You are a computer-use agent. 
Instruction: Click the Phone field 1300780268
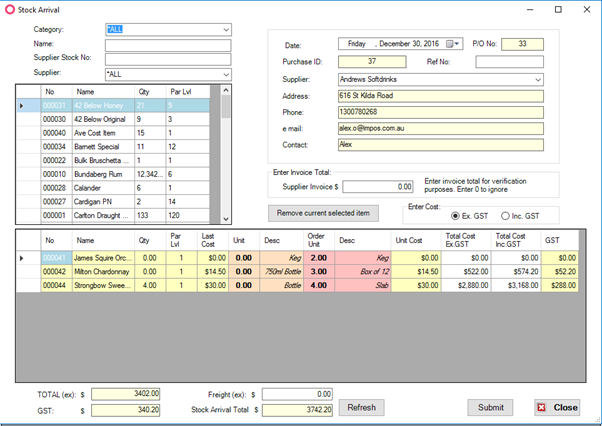(x=441, y=112)
